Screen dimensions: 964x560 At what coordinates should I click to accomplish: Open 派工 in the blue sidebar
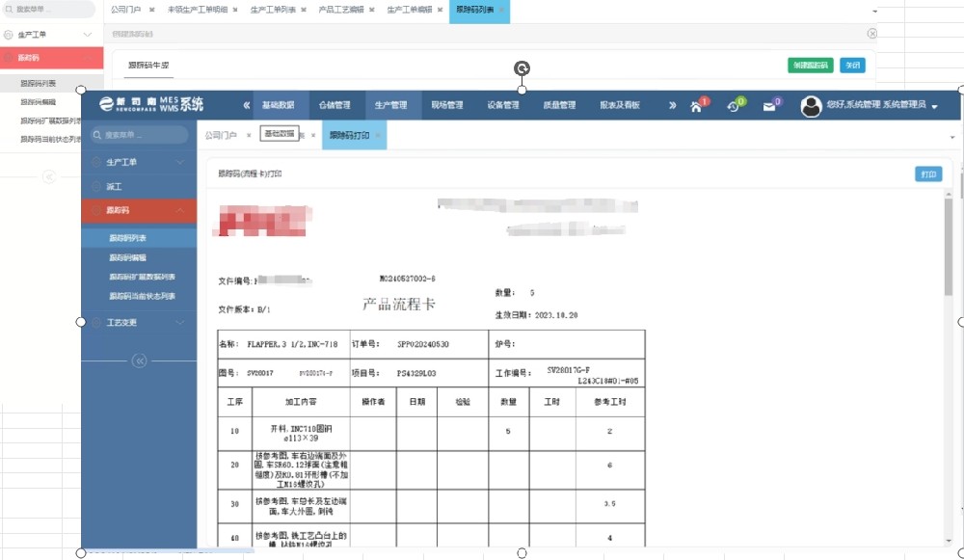tap(114, 186)
